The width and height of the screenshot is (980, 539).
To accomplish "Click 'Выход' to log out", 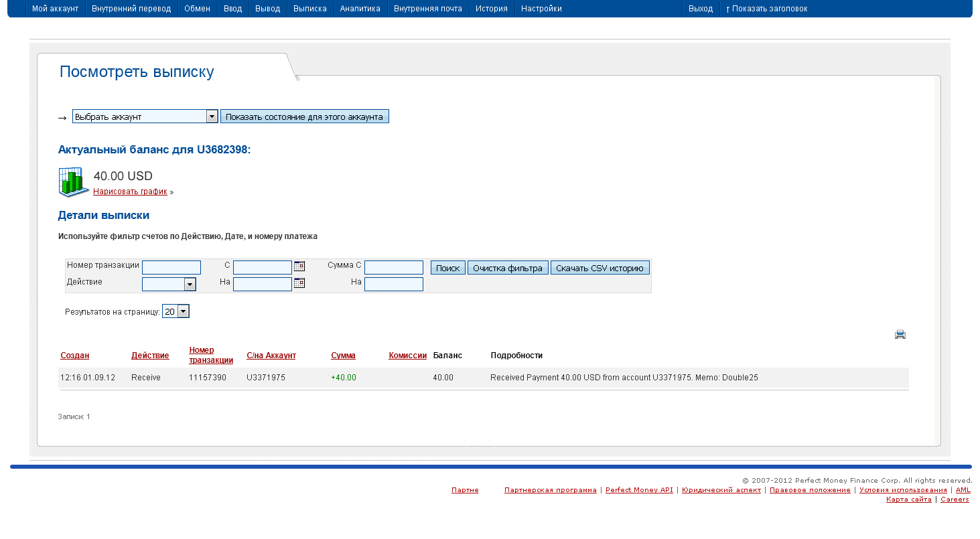I will [x=700, y=9].
